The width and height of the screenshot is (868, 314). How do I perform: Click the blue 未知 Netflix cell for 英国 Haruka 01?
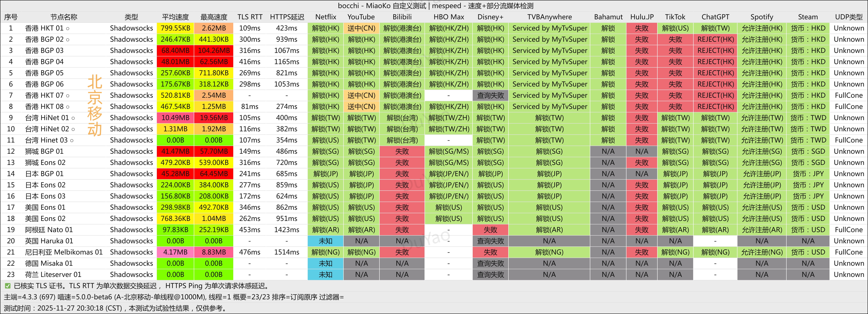tap(325, 241)
